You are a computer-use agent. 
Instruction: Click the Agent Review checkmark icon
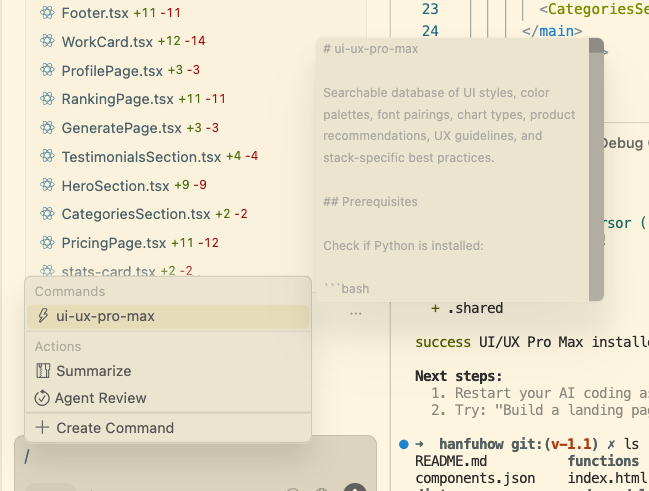42,398
